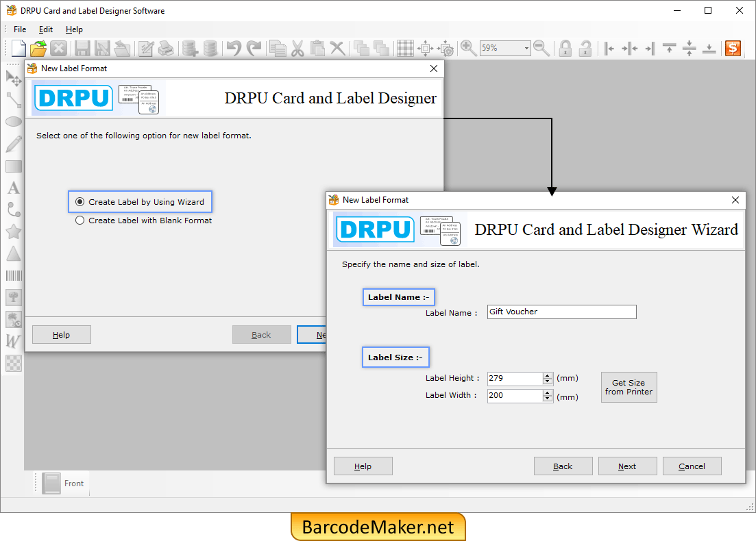This screenshot has height=541, width=756.
Task: Click the open padlock Unlock icon
Action: pyautogui.click(x=585, y=48)
